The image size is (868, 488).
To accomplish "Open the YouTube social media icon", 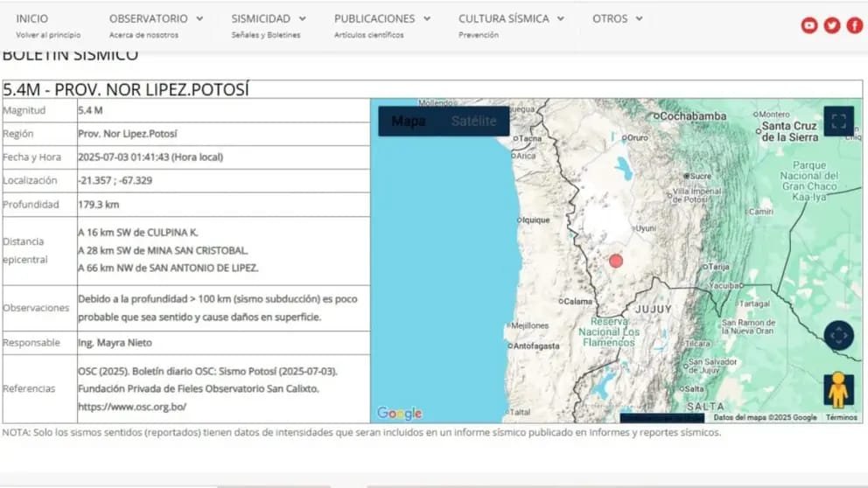I will [809, 25].
